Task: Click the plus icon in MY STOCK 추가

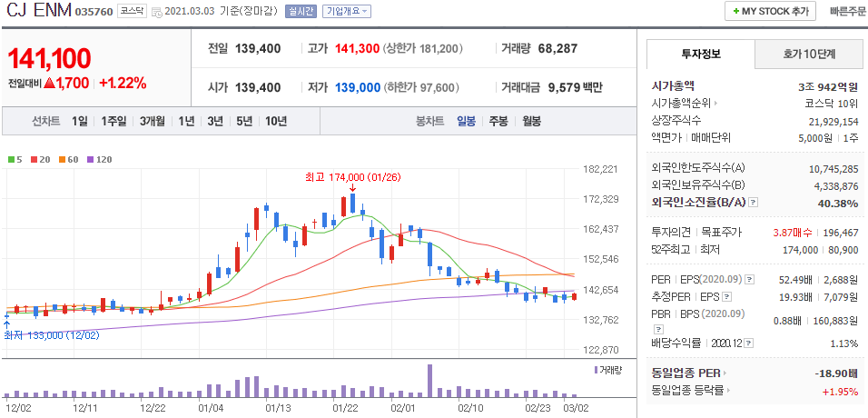Action: [x=735, y=11]
